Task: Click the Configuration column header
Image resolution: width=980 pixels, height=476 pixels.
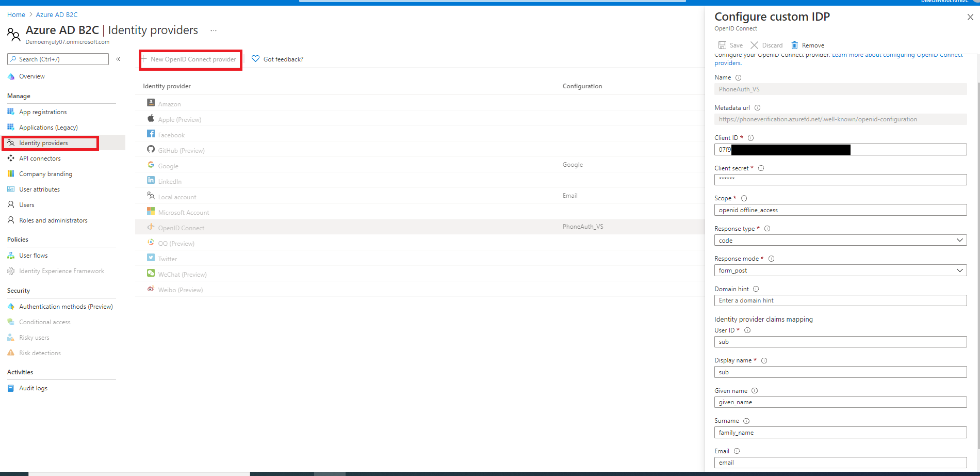Action: (x=582, y=86)
